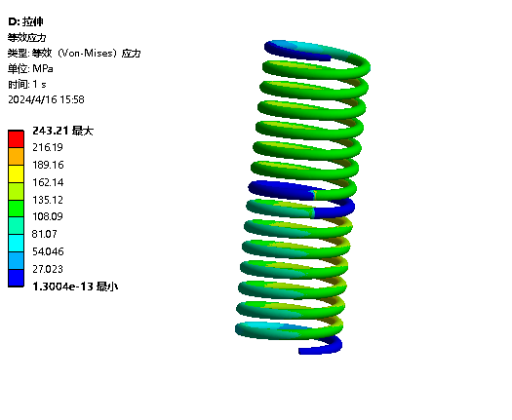Click the title text 'D: 拉伸'
The image size is (512, 420).
click(25, 21)
